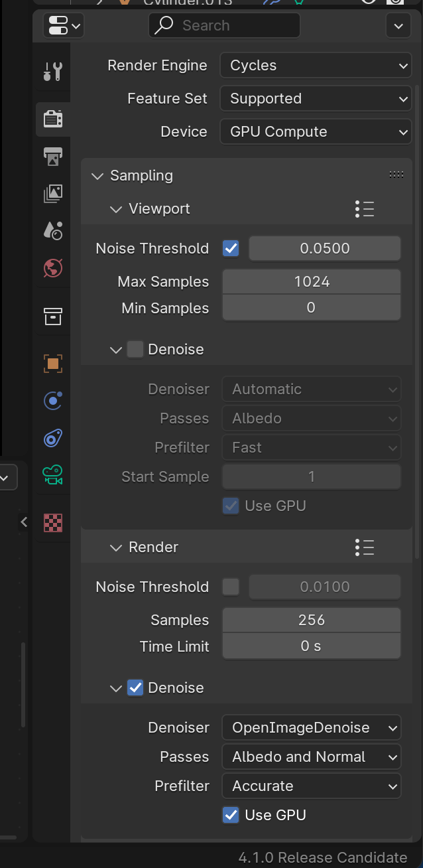Select the orange Object Properties icon
The image size is (423, 868).
pos(52,363)
